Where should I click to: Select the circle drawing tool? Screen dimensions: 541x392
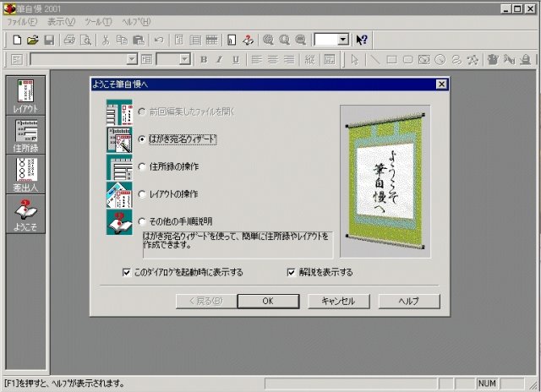440,60
